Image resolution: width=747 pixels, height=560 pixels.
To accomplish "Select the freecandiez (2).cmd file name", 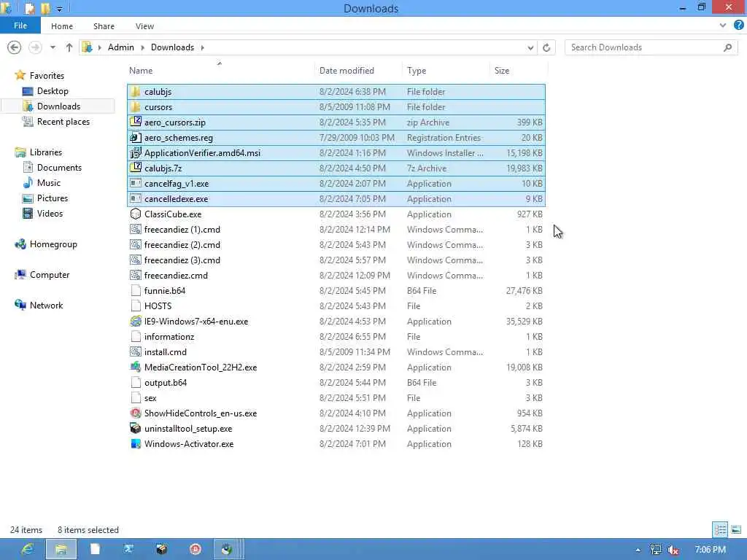I will click(x=182, y=245).
